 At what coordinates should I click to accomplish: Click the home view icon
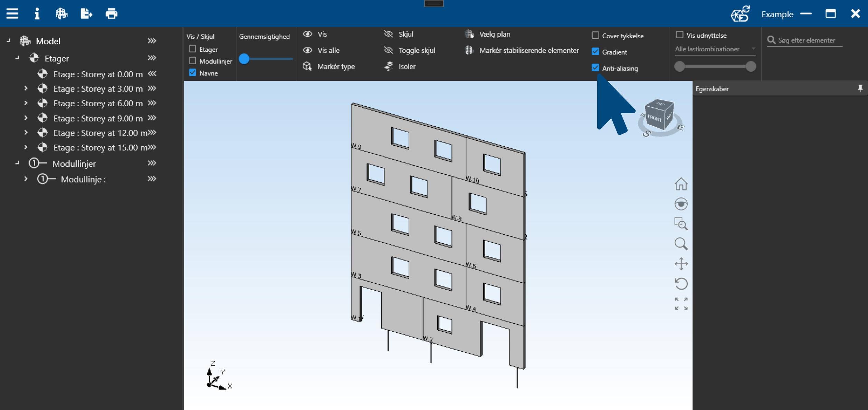click(681, 184)
